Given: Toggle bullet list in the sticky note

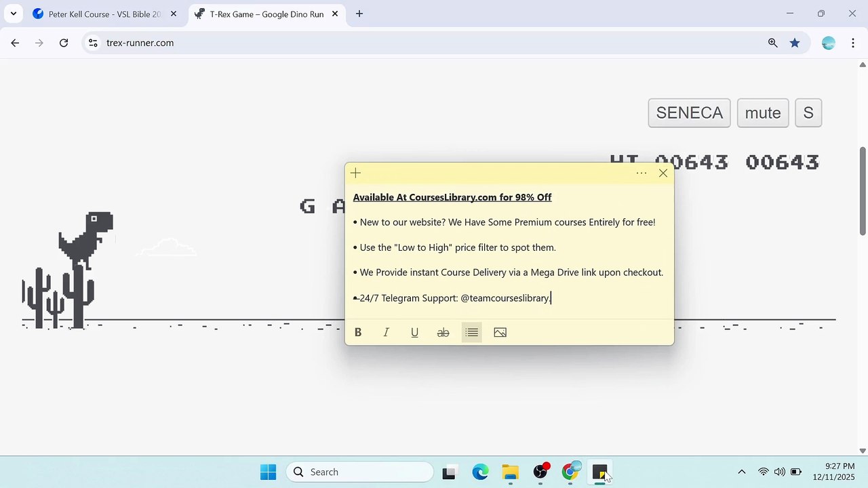Looking at the screenshot, I should 472,332.
